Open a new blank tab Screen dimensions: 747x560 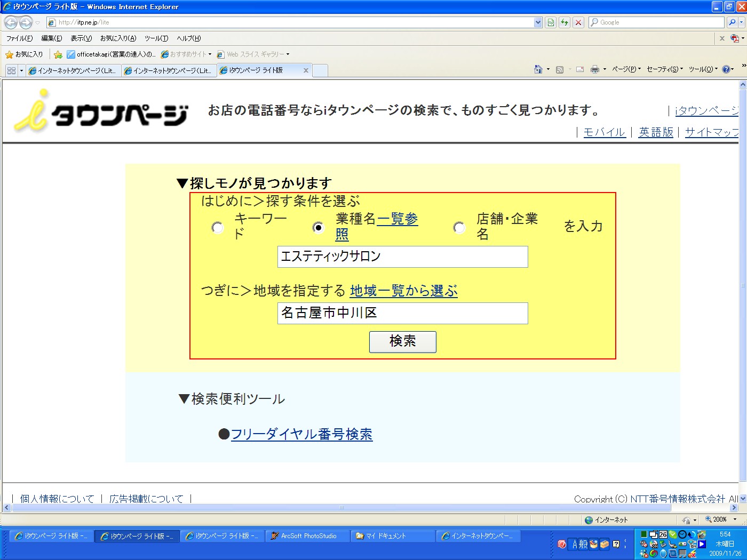320,71
